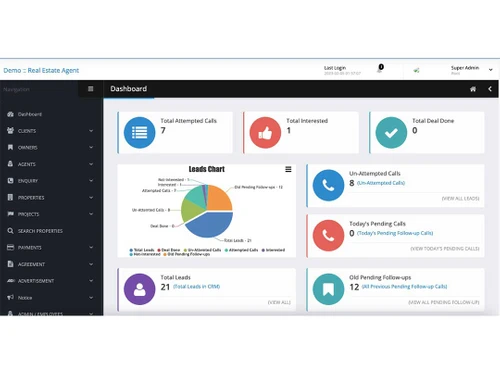
Task: Expand the Agreement menu chevron
Action: (91, 264)
